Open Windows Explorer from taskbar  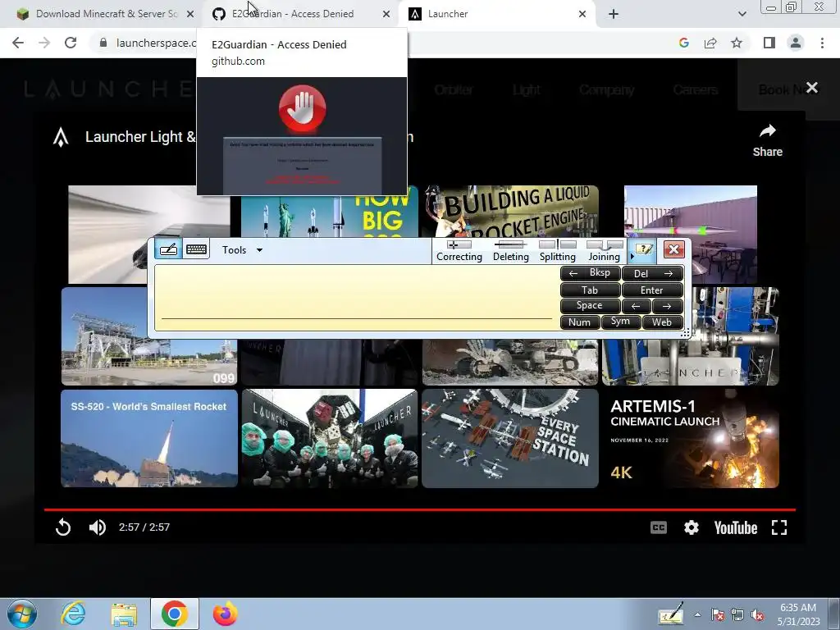124,614
